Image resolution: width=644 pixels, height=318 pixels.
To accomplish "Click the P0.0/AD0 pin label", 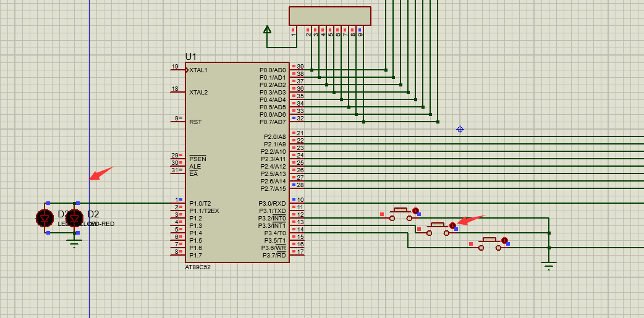I will 273,70.
